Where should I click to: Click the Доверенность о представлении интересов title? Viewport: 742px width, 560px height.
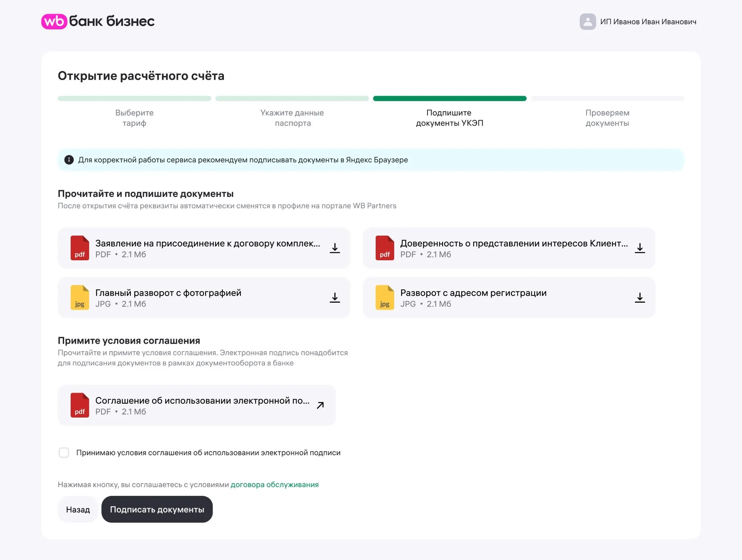514,243
